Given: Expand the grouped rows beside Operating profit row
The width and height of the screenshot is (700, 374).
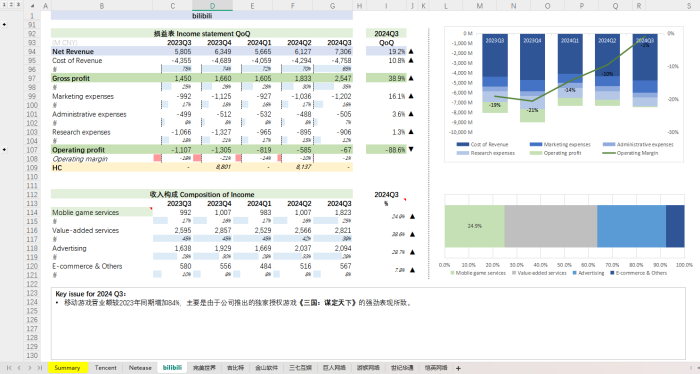Looking at the screenshot, I should point(4,150).
